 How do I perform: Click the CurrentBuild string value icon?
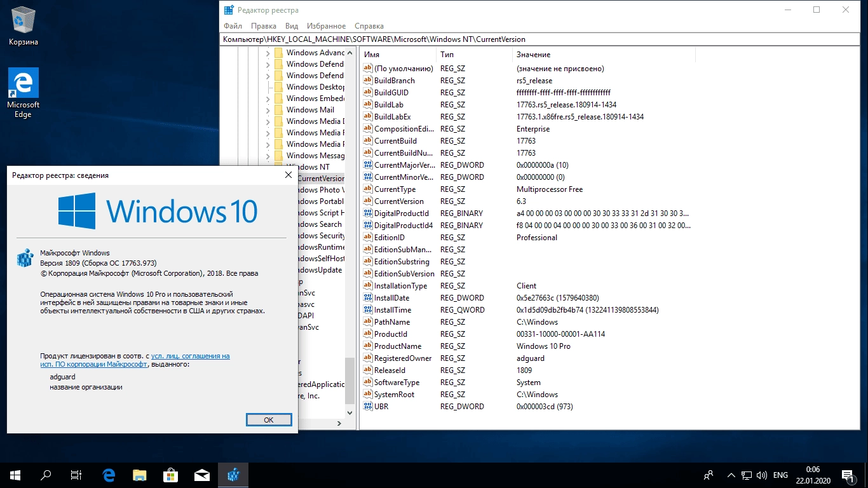(367, 141)
